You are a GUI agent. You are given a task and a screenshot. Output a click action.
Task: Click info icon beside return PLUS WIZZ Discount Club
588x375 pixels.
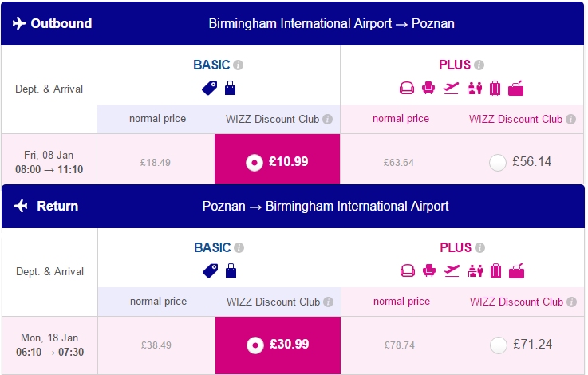(x=571, y=302)
